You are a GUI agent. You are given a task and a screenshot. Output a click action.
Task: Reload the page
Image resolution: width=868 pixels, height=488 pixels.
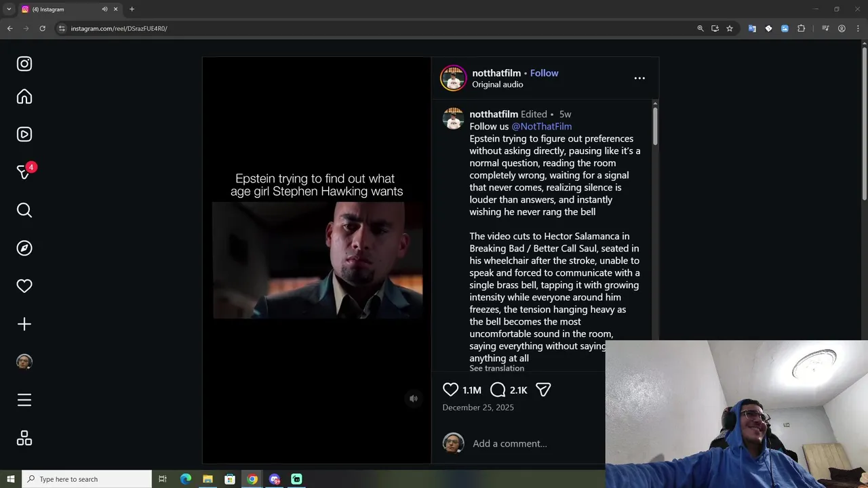(42, 28)
